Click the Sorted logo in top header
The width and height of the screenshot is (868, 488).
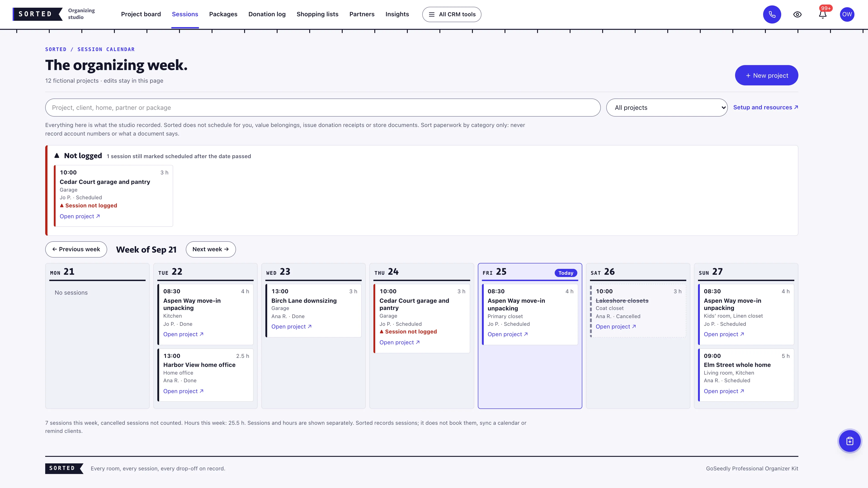point(37,14)
